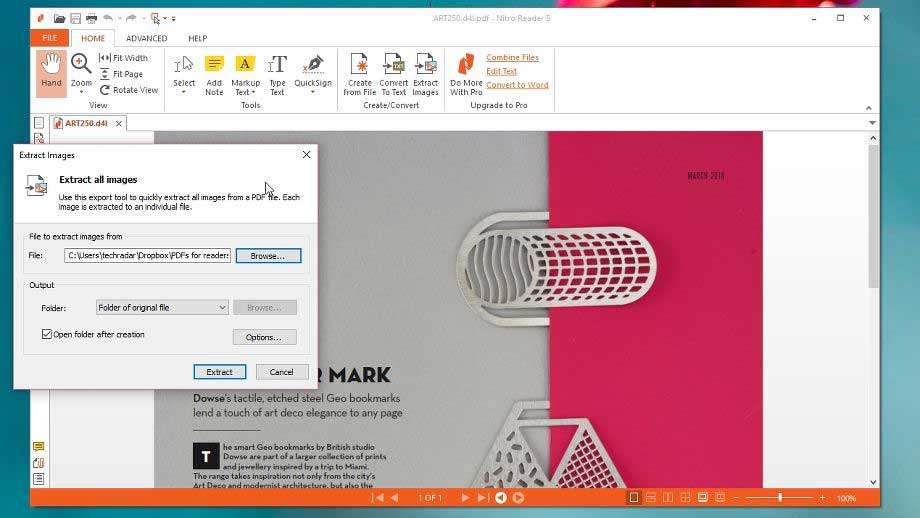Rotate the page view
Screen dimensions: 920x518
click(x=129, y=90)
